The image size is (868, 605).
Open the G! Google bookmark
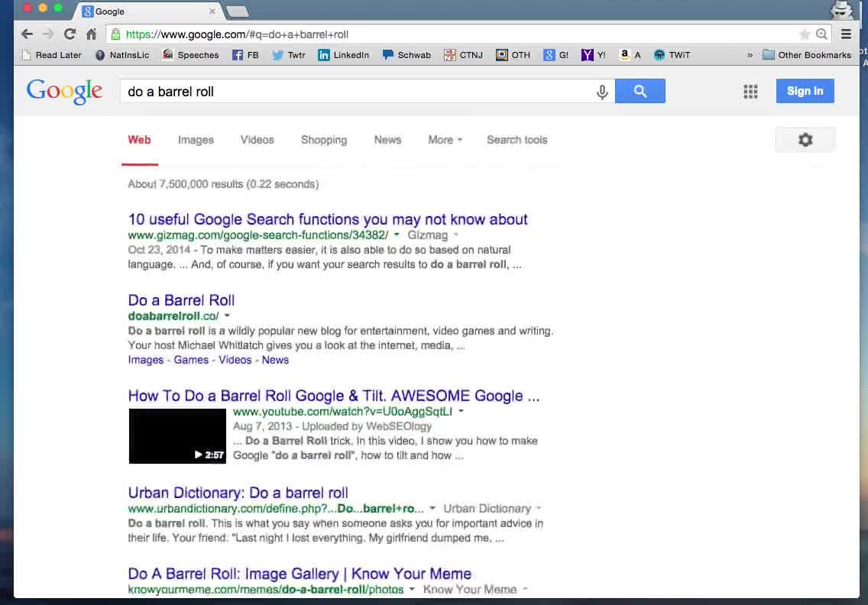(555, 55)
